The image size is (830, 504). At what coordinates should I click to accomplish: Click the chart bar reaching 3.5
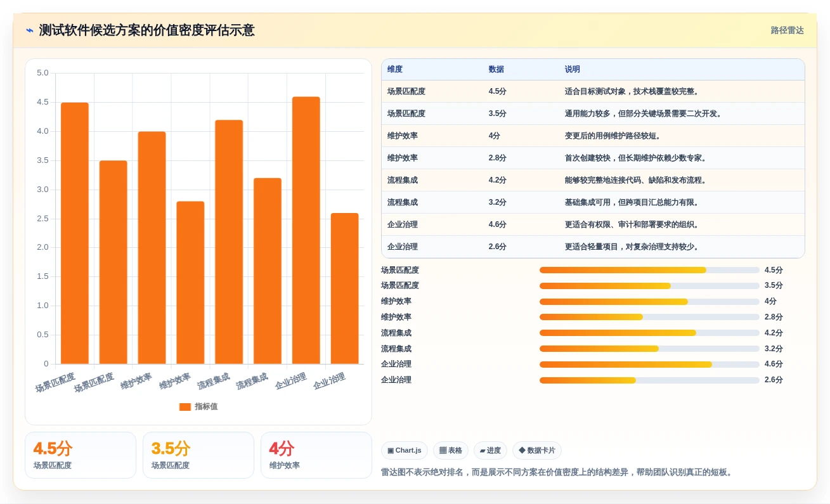tap(113, 262)
